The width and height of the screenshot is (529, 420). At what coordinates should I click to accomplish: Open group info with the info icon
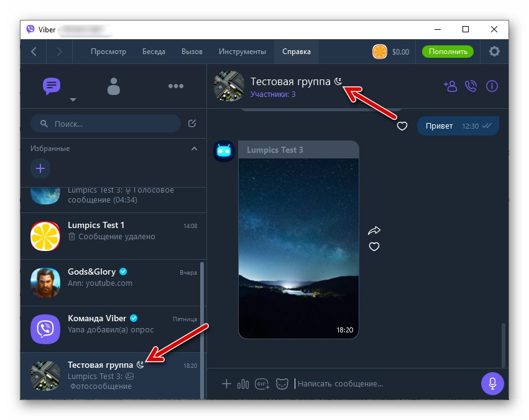[x=492, y=86]
